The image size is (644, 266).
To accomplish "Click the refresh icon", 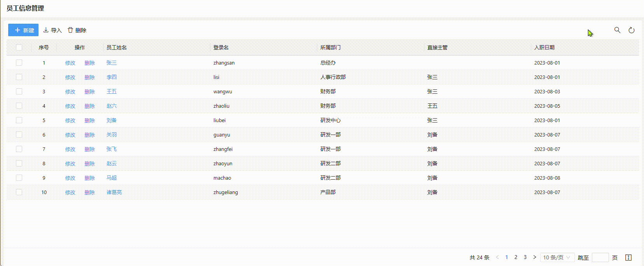I will coord(632,30).
